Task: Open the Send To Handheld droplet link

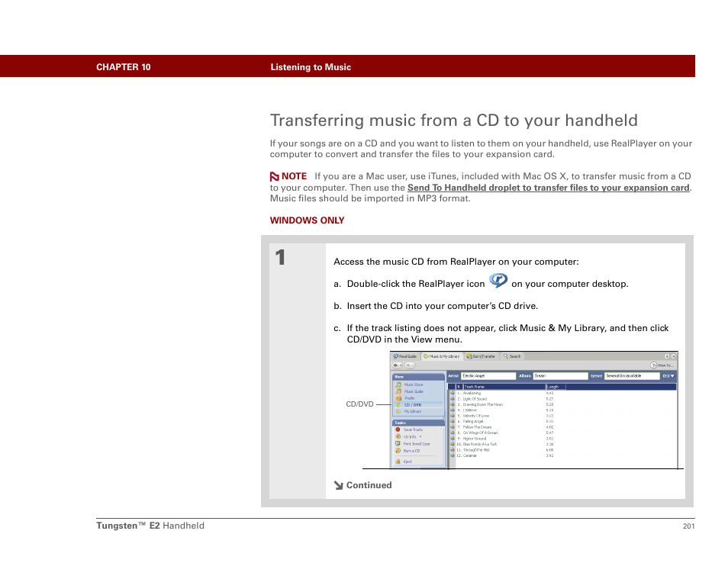Action: (549, 188)
